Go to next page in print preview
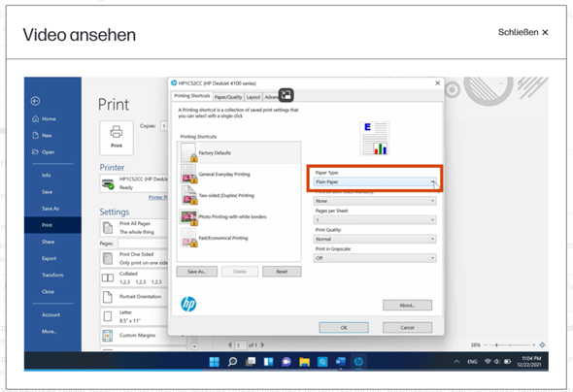The height and width of the screenshot is (392, 573). point(262,344)
